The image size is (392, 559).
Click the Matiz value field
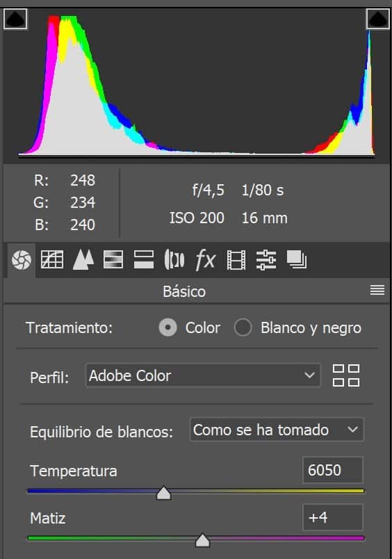(333, 517)
